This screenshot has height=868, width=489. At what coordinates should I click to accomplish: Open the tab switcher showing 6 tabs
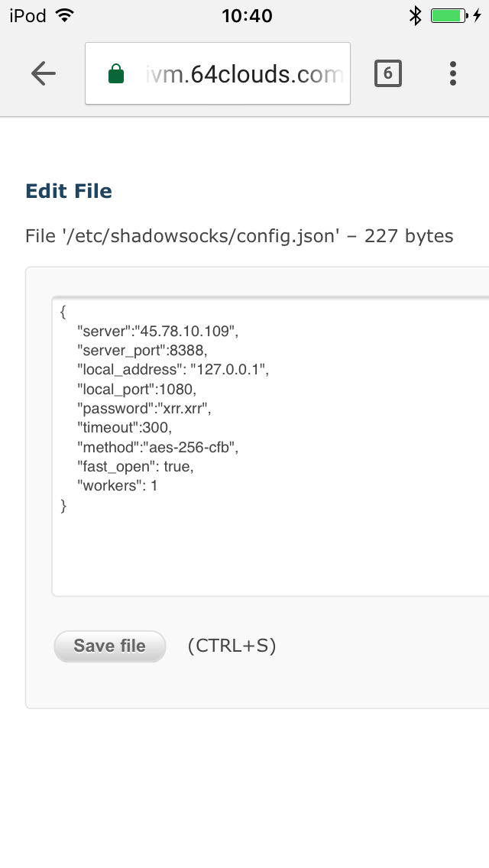click(x=387, y=73)
